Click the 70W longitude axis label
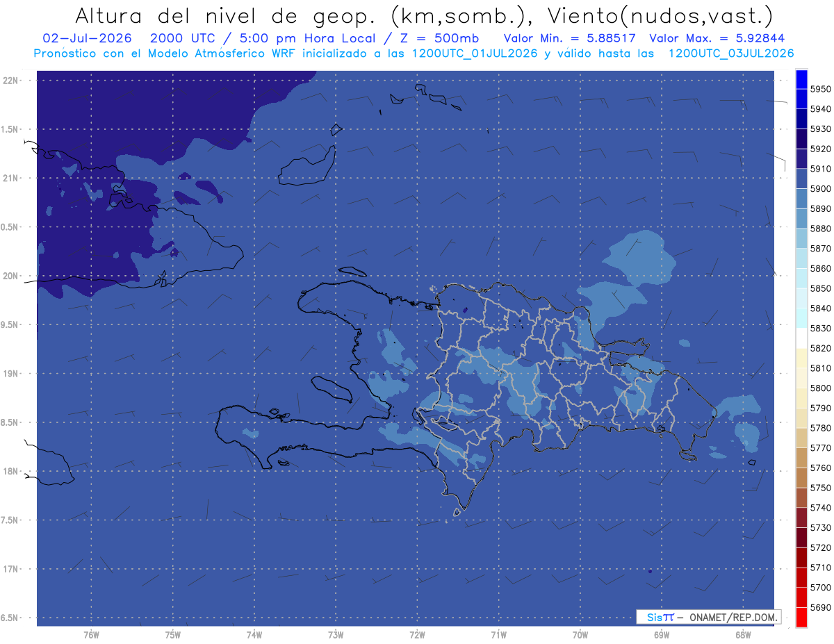Viewport: 834px width, 644px height. coord(580,635)
